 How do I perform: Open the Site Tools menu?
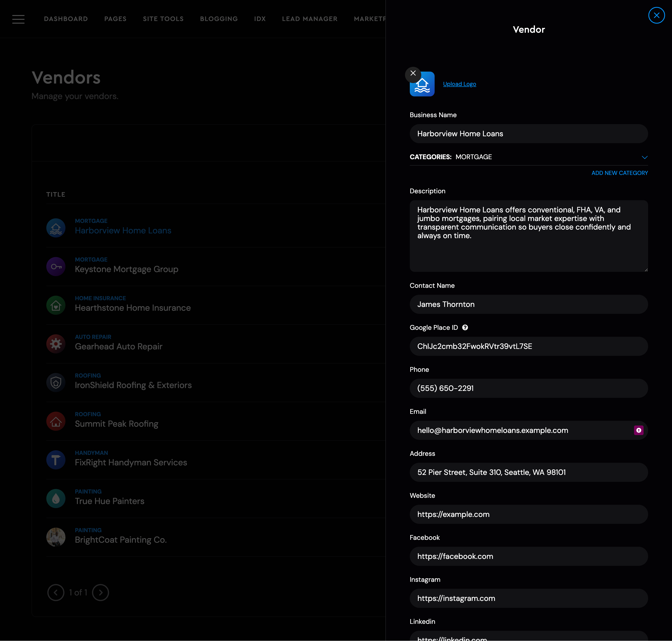point(163,19)
